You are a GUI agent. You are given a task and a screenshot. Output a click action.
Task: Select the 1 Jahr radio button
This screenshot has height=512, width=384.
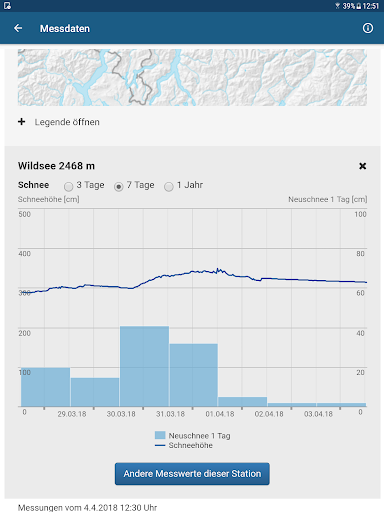pos(169,186)
